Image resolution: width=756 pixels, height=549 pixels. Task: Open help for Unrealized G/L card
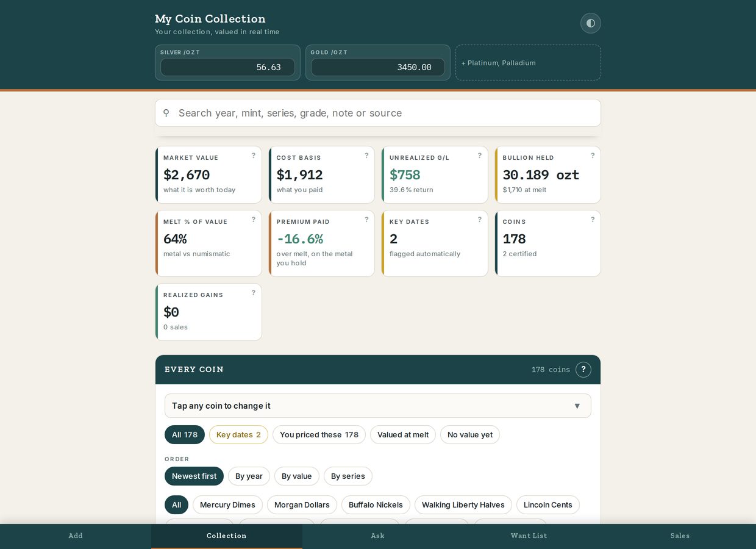pos(480,156)
